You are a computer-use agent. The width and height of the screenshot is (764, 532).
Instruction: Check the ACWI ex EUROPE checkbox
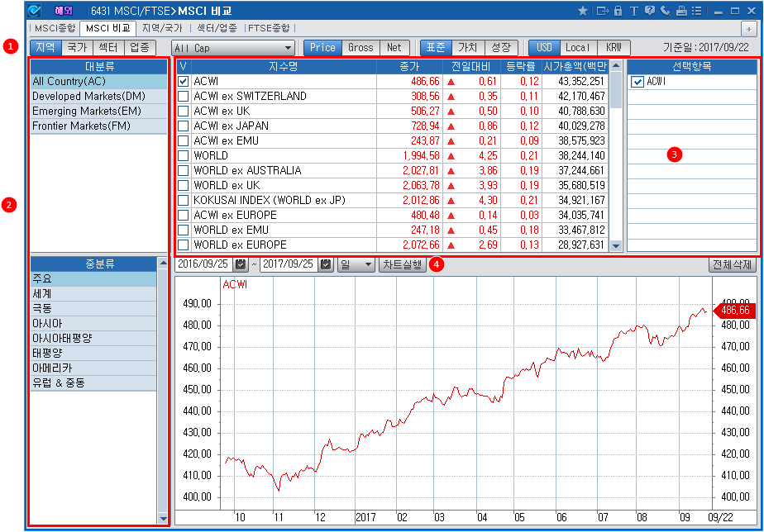click(x=184, y=215)
